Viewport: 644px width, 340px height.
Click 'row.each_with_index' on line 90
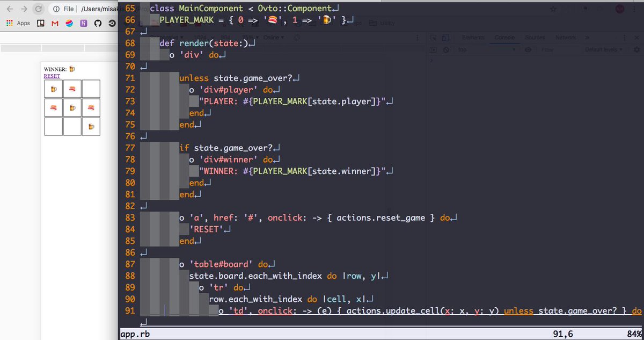click(256, 299)
